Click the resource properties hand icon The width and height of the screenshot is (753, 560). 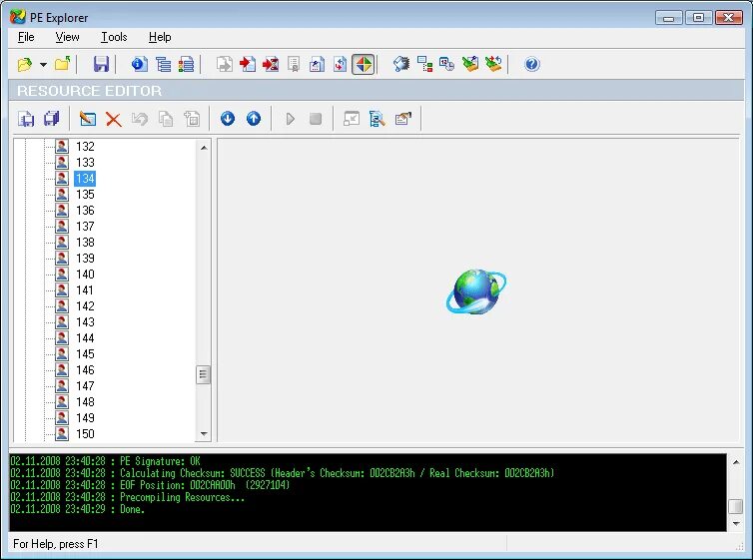click(403, 119)
